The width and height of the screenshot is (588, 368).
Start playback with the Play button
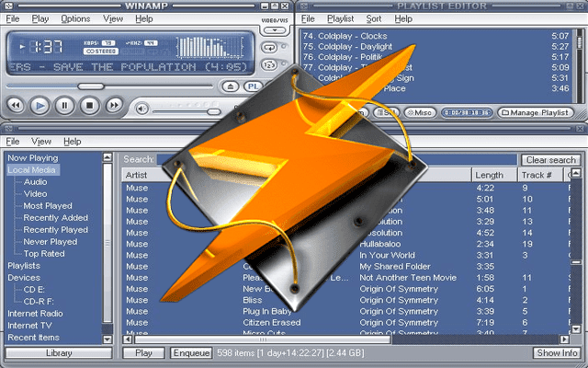coord(40,106)
